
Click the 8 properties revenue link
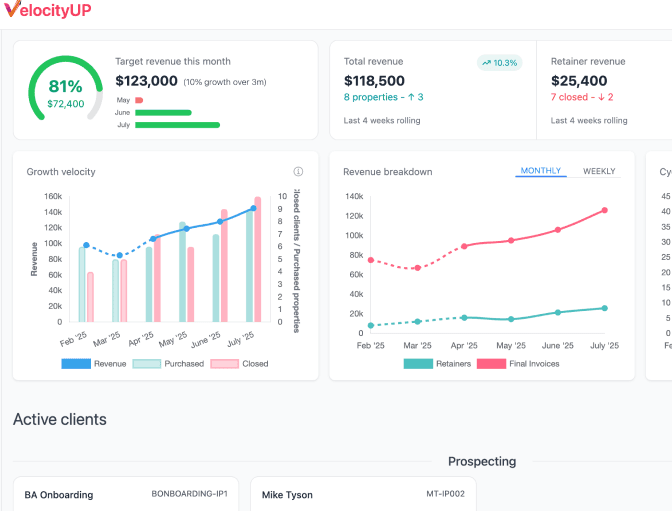383,97
